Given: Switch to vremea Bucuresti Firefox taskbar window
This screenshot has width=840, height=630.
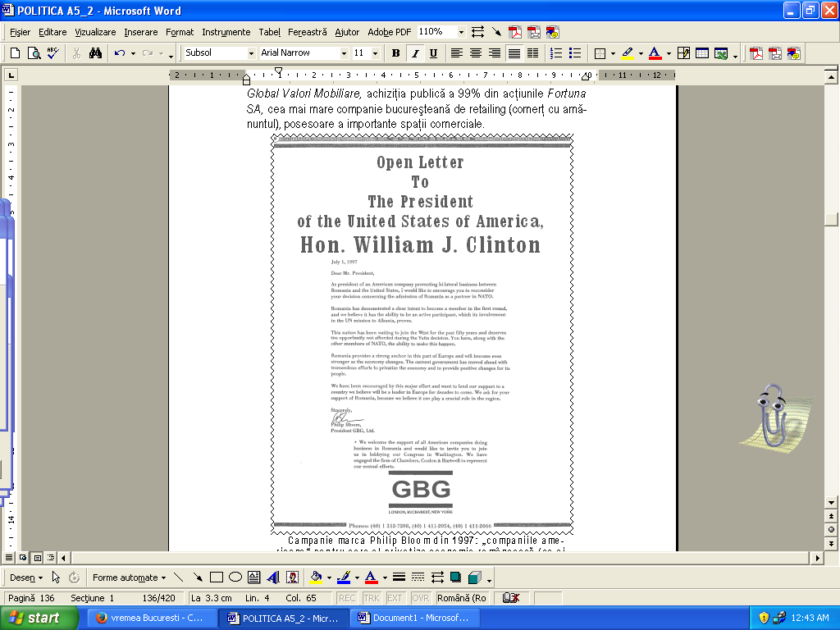Looking at the screenshot, I should coord(152,618).
